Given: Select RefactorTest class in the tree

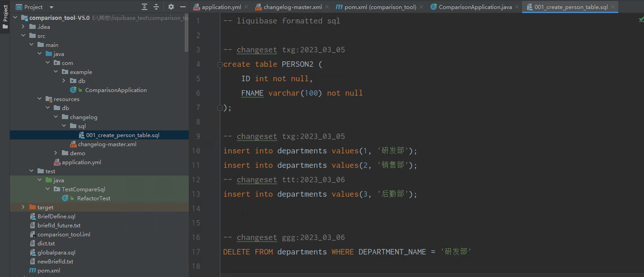Looking at the screenshot, I should pyautogui.click(x=93, y=198).
